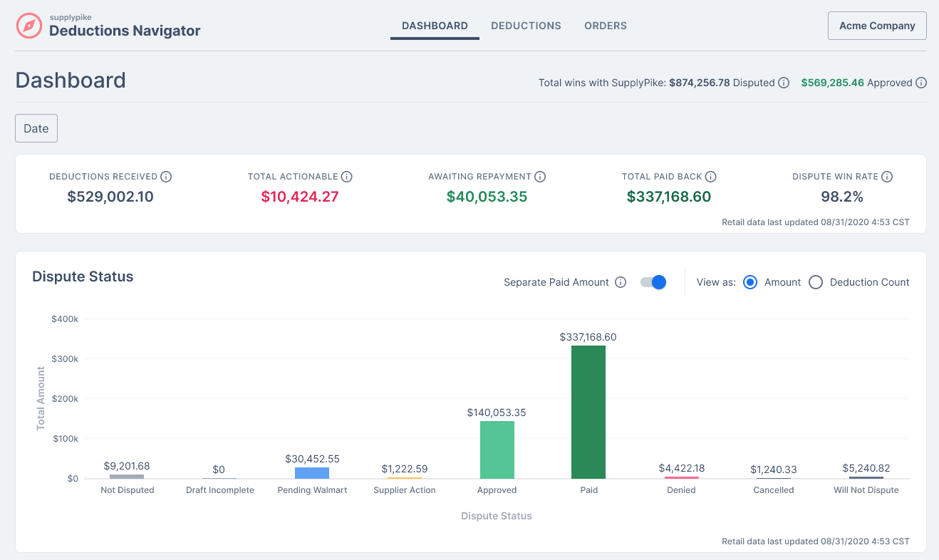The image size is (939, 560).
Task: Click the $529,002.10 deductions received value
Action: tap(110, 197)
